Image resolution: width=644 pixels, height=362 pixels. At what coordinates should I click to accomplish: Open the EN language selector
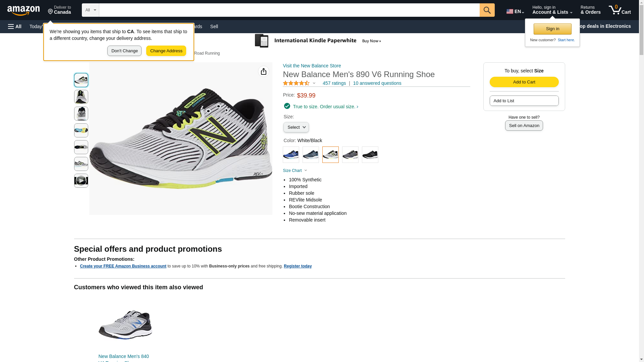coord(515,11)
